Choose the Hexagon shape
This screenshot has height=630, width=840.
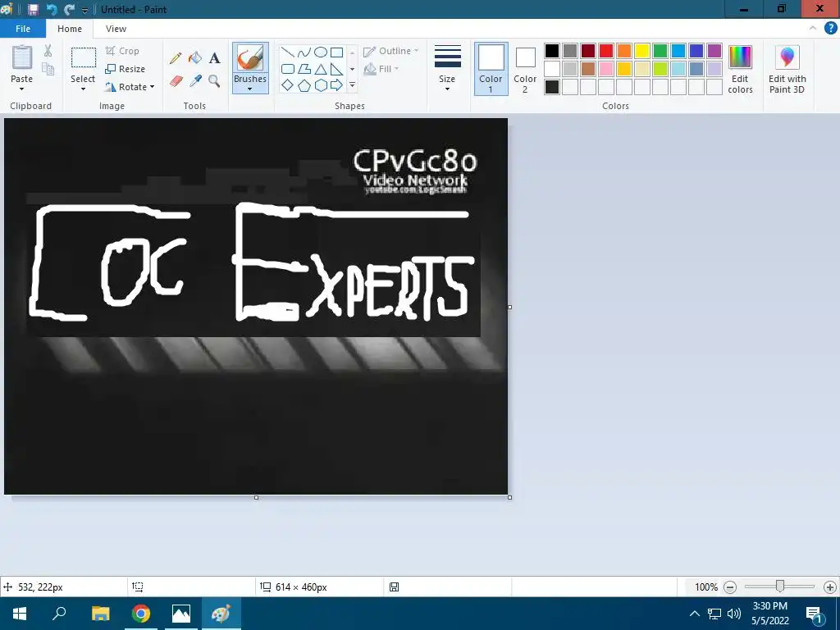click(x=321, y=85)
